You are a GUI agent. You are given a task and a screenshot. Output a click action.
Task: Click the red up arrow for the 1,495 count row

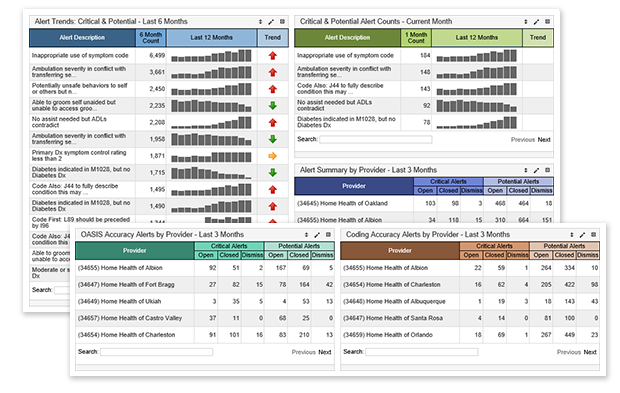272,190
